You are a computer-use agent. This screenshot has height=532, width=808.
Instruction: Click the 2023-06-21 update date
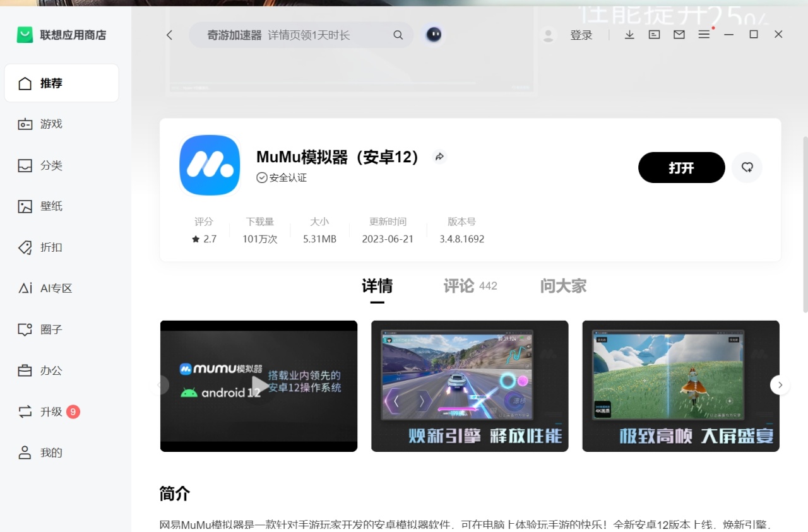pos(388,239)
